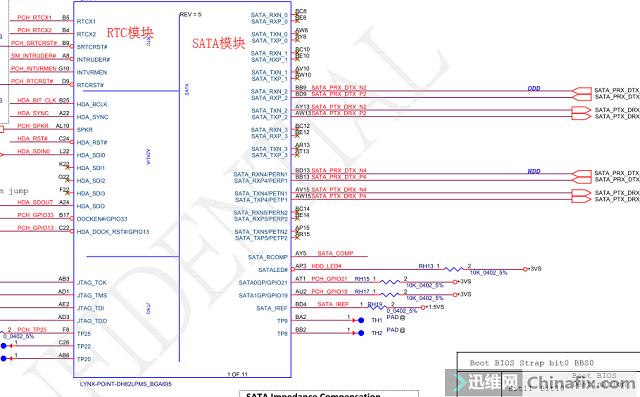640x397 pixels.
Task: Select the HDA_BIT_CLK net label
Action: (37, 100)
